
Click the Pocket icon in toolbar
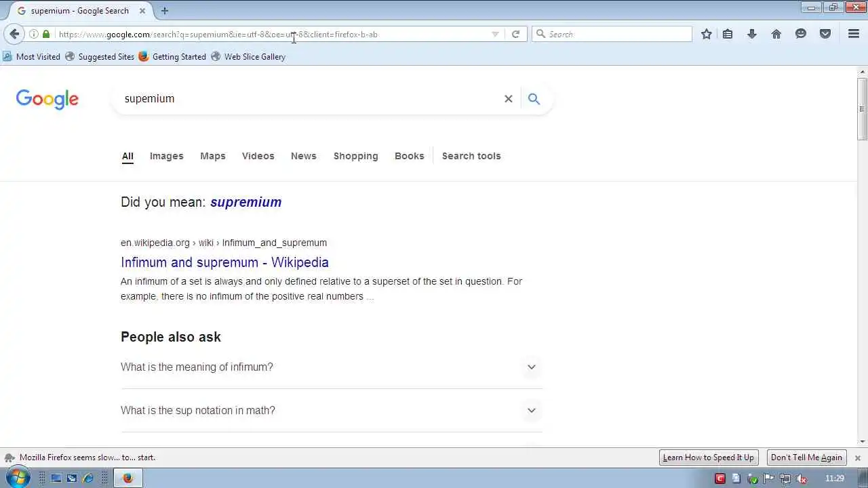click(825, 34)
